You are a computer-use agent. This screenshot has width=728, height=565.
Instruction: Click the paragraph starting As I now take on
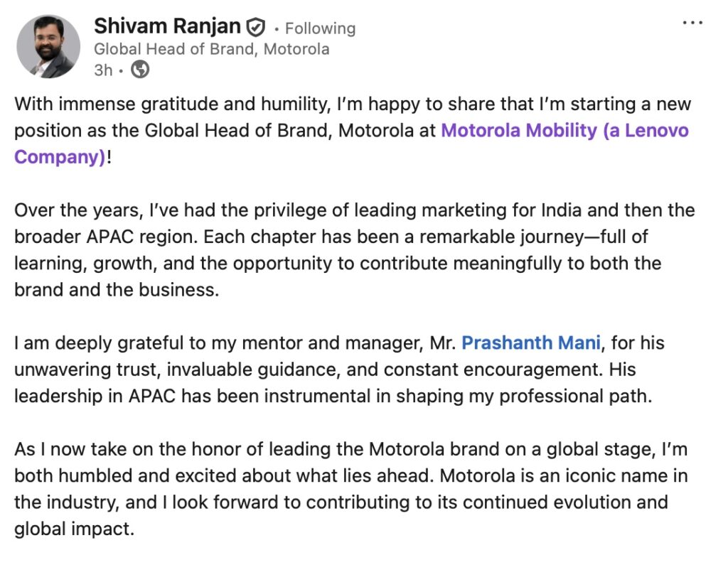(351, 490)
